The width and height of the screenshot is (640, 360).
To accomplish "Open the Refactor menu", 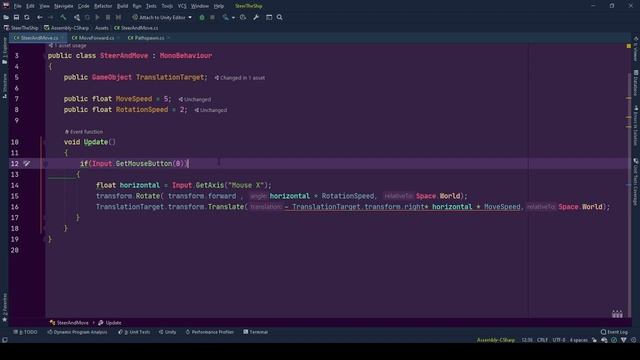I will pyautogui.click(x=103, y=6).
